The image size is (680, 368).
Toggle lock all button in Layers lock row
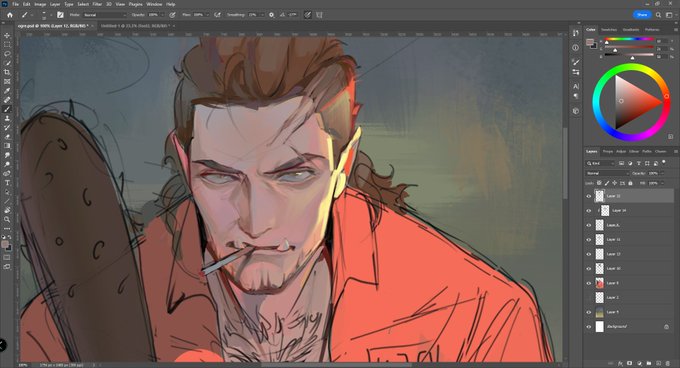[x=631, y=183]
